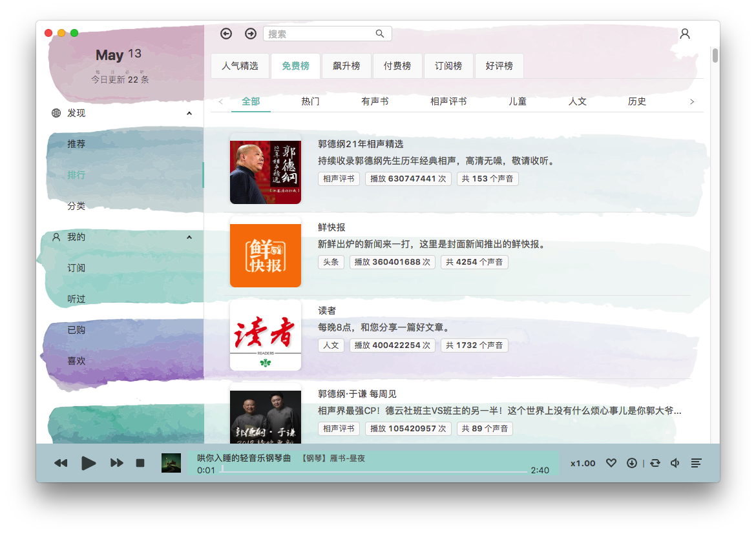Click the 人文 tag under 读者

[331, 345]
